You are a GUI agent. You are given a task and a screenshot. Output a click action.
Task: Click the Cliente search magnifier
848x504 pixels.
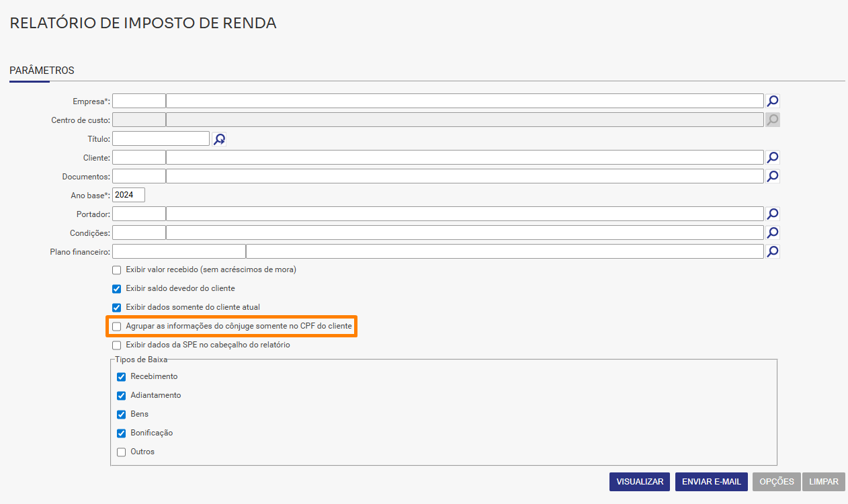click(x=773, y=157)
